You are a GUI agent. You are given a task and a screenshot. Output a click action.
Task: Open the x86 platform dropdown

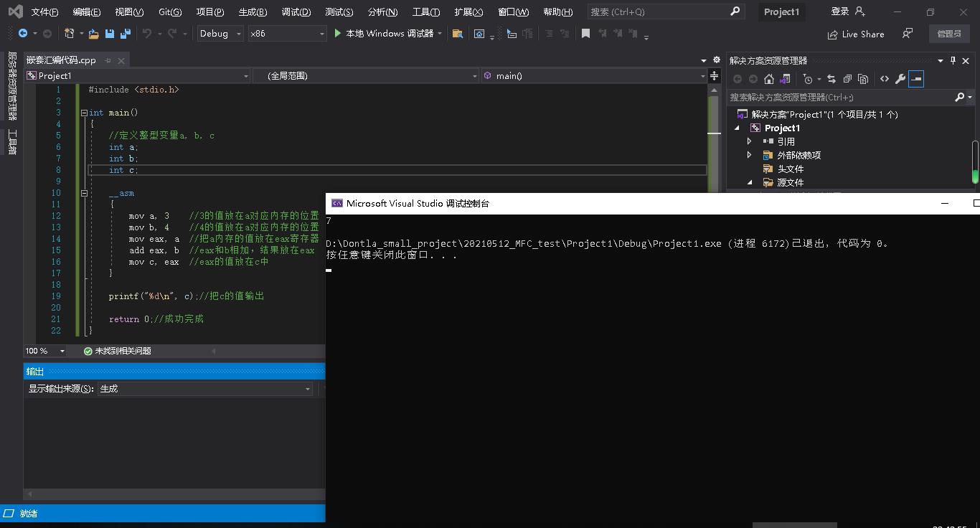point(286,34)
